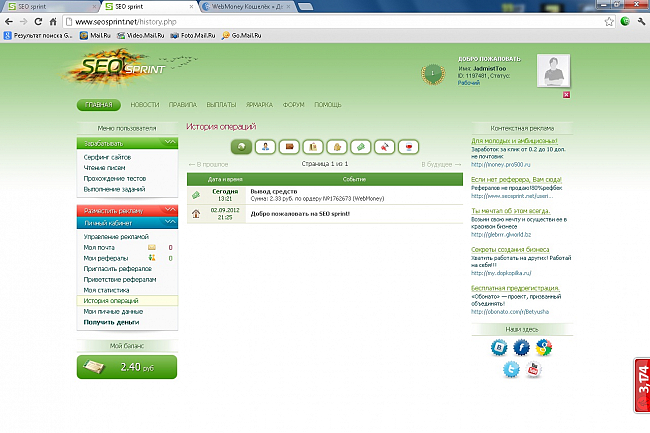Open Пригласить рефералов link
650x433 pixels.
pyautogui.click(x=118, y=269)
